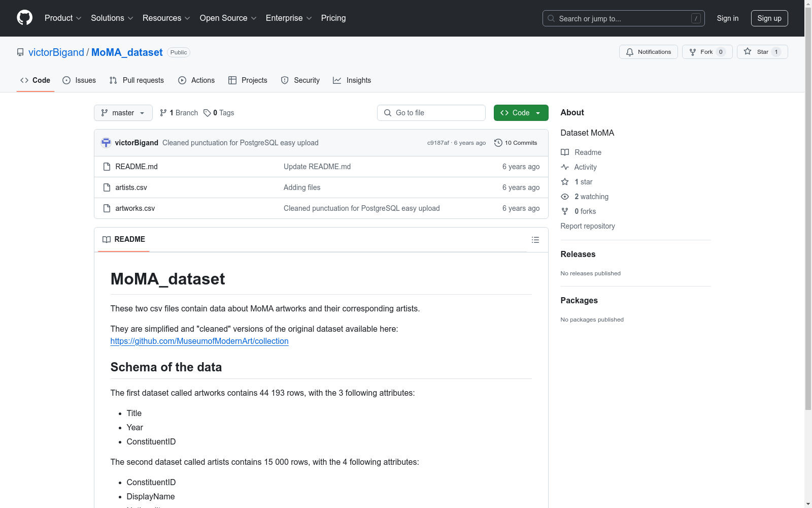Click the artists.csv file icon

(x=107, y=187)
